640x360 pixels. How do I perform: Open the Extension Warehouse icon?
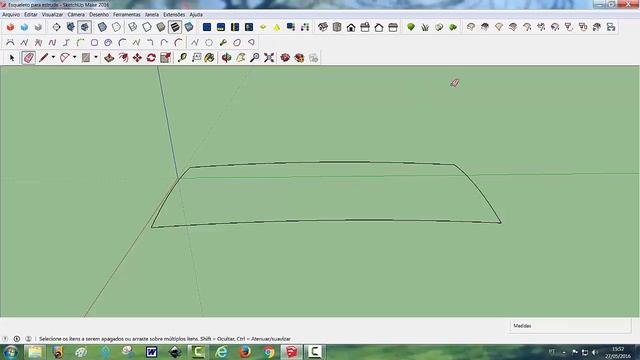pos(299,58)
